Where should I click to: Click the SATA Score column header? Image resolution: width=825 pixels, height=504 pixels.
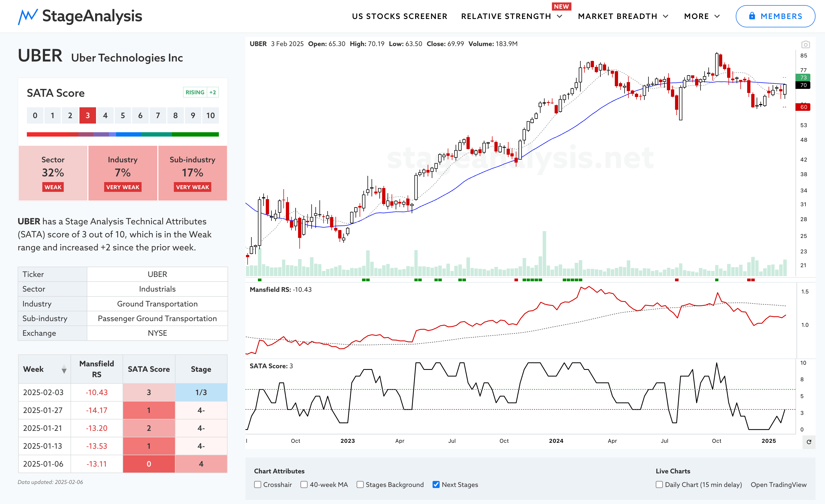149,369
